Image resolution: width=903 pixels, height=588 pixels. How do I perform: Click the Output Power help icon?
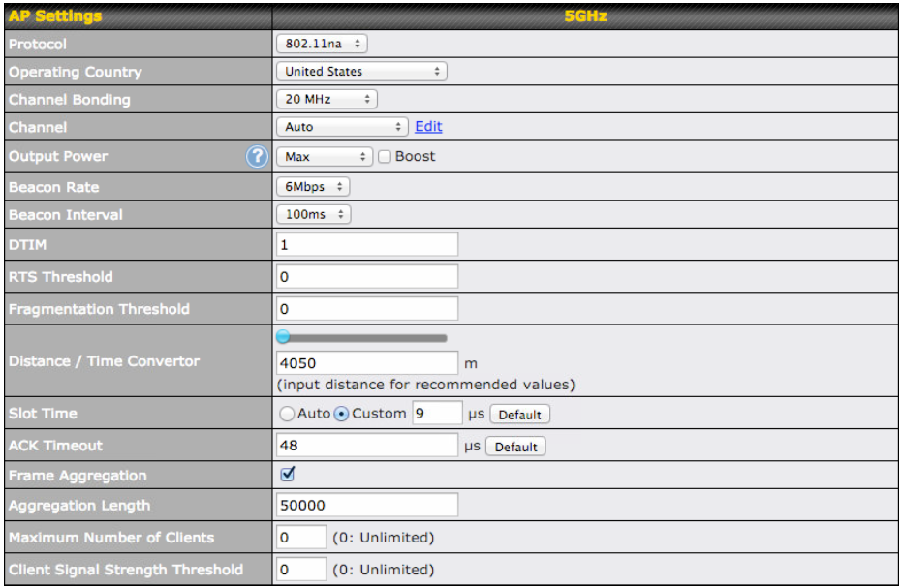click(257, 157)
